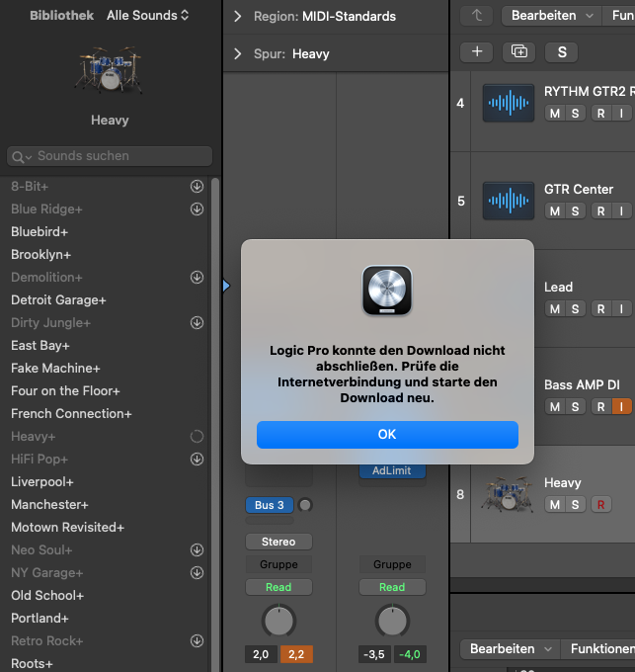Click the add new track plus button

coord(477,51)
